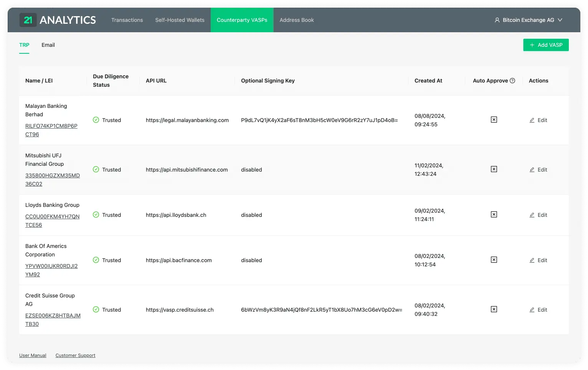Open LEI link YPVW00IUKRORDJI2YM92
Image resolution: width=588 pixels, height=370 pixels.
click(x=51, y=270)
